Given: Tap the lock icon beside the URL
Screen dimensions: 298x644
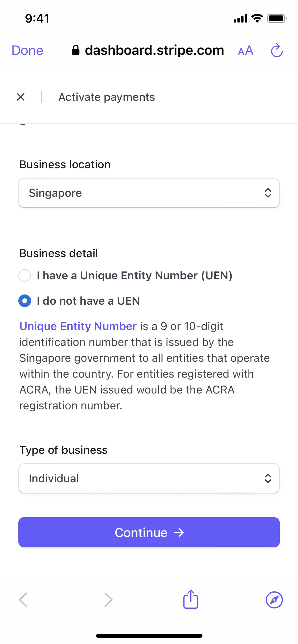Looking at the screenshot, I should click(76, 50).
